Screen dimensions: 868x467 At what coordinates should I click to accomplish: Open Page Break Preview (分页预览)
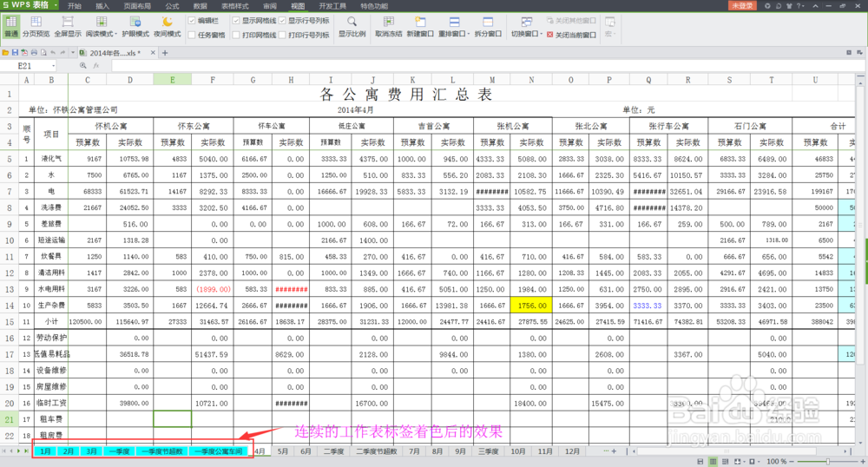pyautogui.click(x=36, y=27)
